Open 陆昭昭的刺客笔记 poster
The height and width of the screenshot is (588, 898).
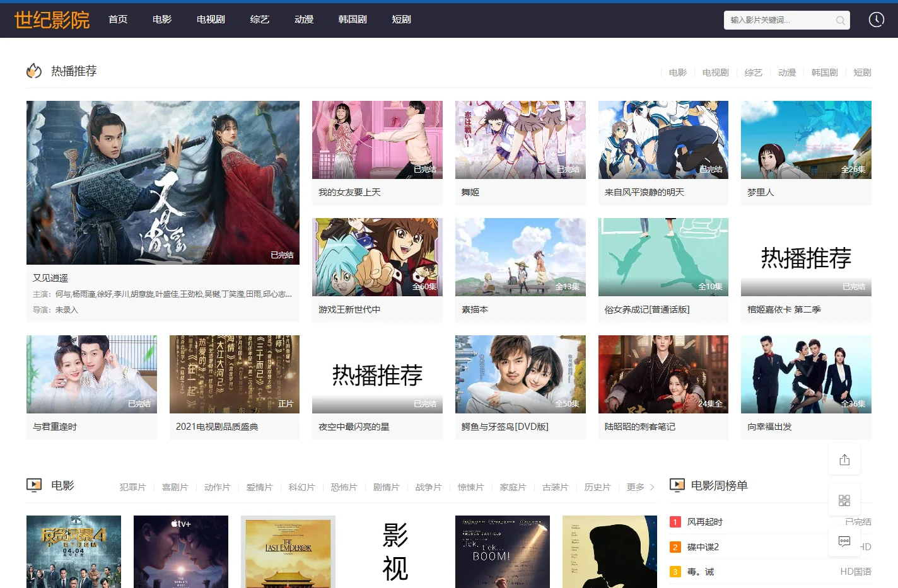click(x=663, y=374)
